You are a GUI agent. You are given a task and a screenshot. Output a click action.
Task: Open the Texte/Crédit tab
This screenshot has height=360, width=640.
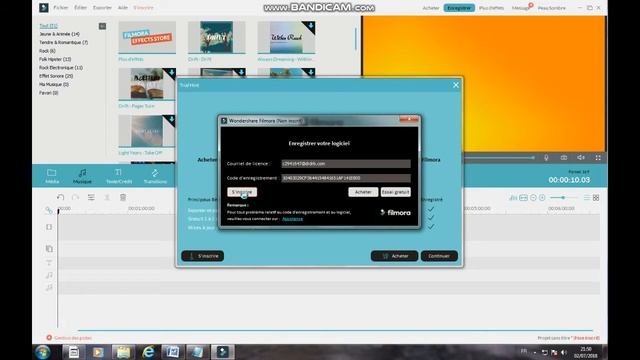coord(119,176)
